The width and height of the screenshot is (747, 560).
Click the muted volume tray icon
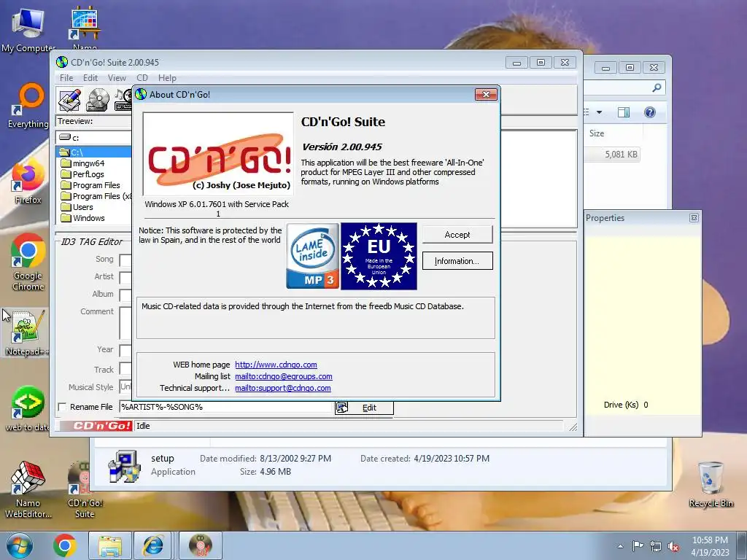click(673, 546)
